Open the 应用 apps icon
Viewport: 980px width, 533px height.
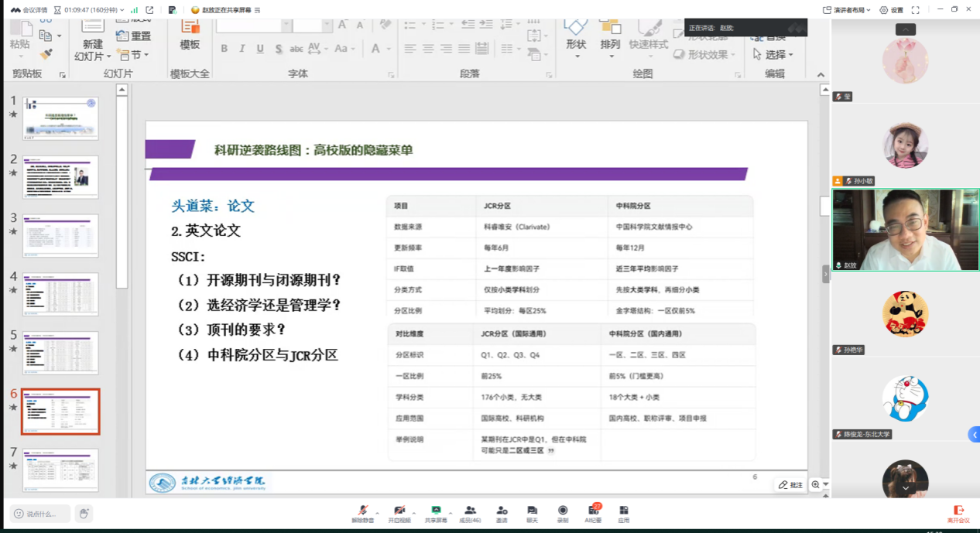623,511
